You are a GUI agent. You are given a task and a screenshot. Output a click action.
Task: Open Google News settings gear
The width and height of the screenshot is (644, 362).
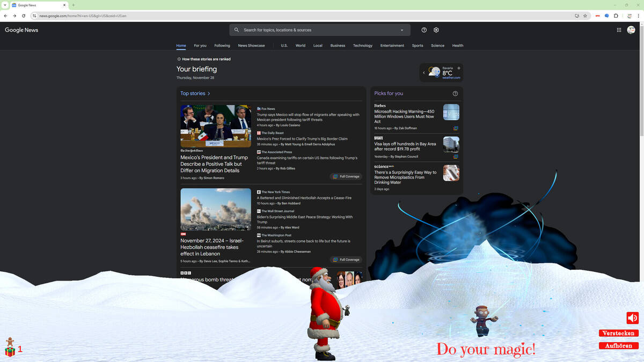(436, 30)
